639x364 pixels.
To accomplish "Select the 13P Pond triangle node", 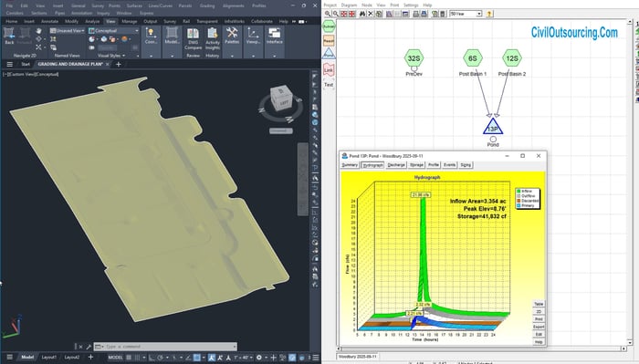I will tap(493, 127).
